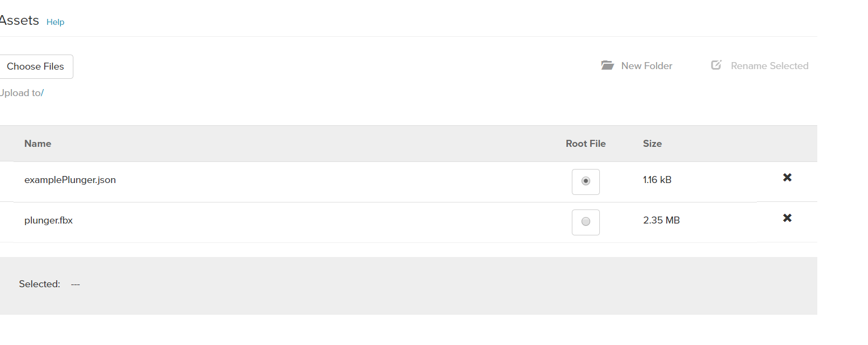Select plunger.fbx as the root file
The height and width of the screenshot is (345, 868).
click(586, 222)
